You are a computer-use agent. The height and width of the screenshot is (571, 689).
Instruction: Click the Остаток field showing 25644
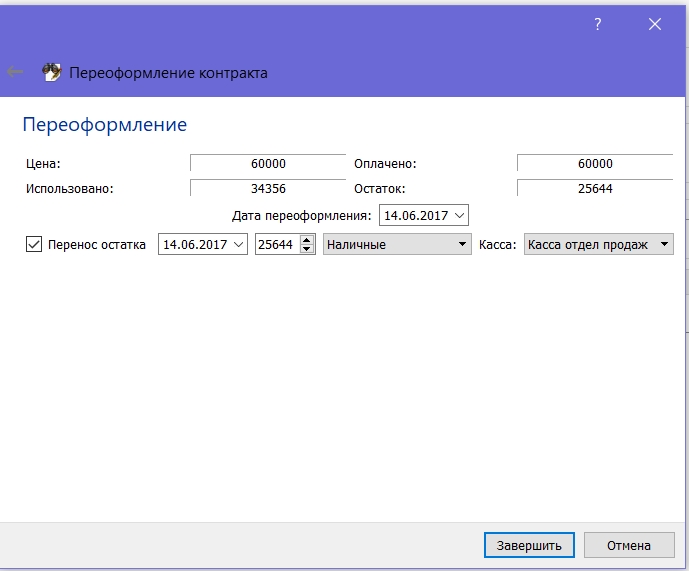[595, 189]
